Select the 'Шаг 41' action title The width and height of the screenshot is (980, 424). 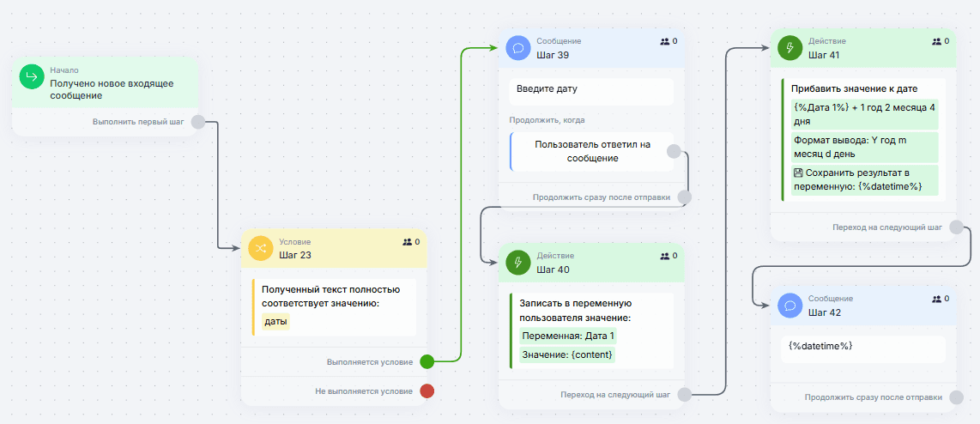(824, 54)
